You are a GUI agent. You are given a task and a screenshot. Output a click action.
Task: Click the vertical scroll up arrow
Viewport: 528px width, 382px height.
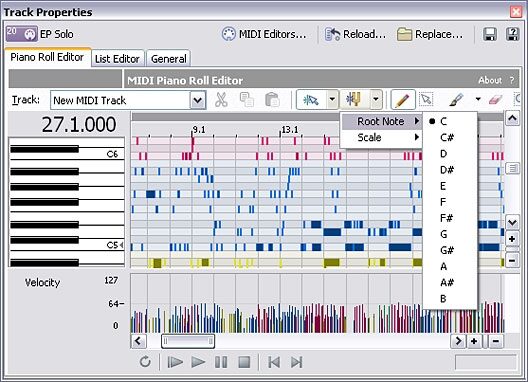[x=512, y=118]
